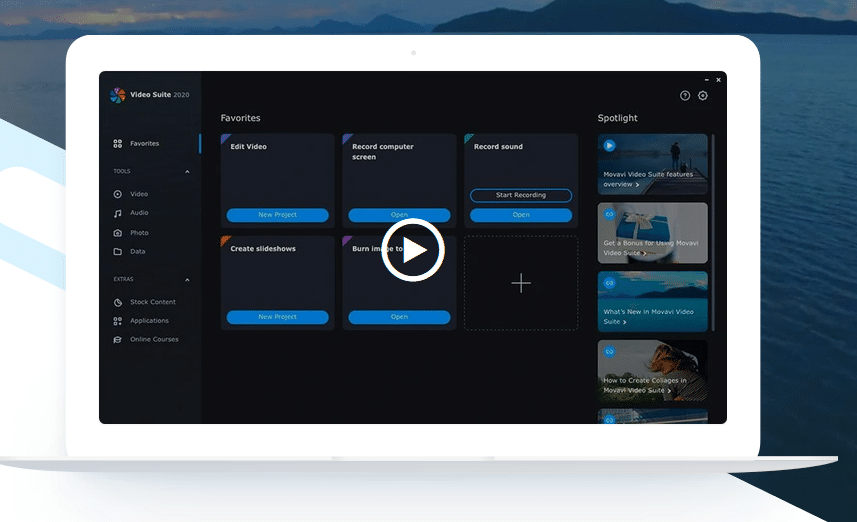This screenshot has height=522, width=857.
Task: Click the Spotlight panel scrollbar
Action: click(713, 232)
